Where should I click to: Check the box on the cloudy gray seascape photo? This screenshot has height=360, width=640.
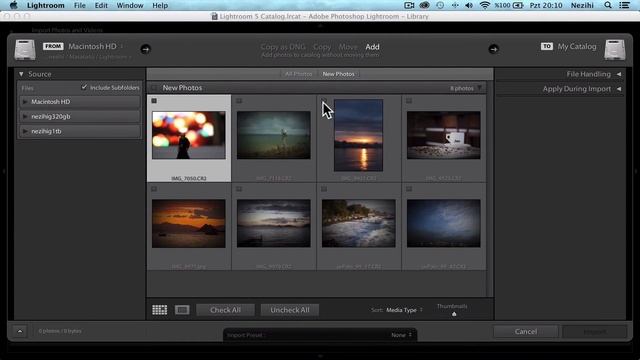(239, 189)
